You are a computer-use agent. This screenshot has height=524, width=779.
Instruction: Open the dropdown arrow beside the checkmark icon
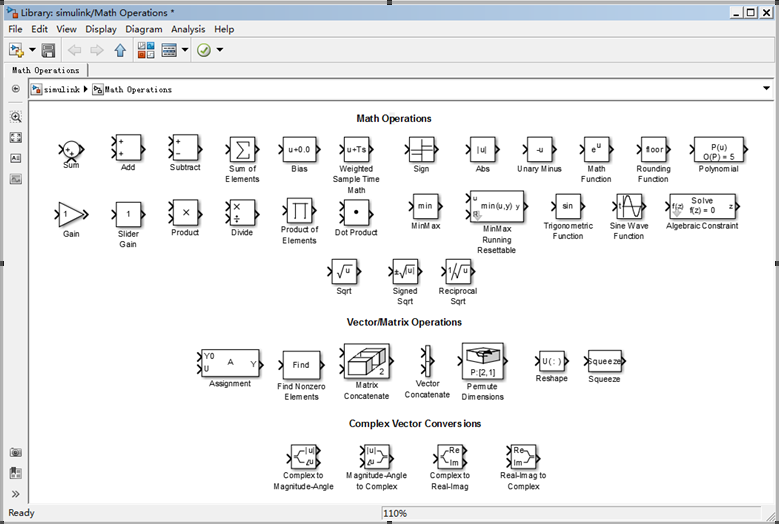tap(219, 50)
